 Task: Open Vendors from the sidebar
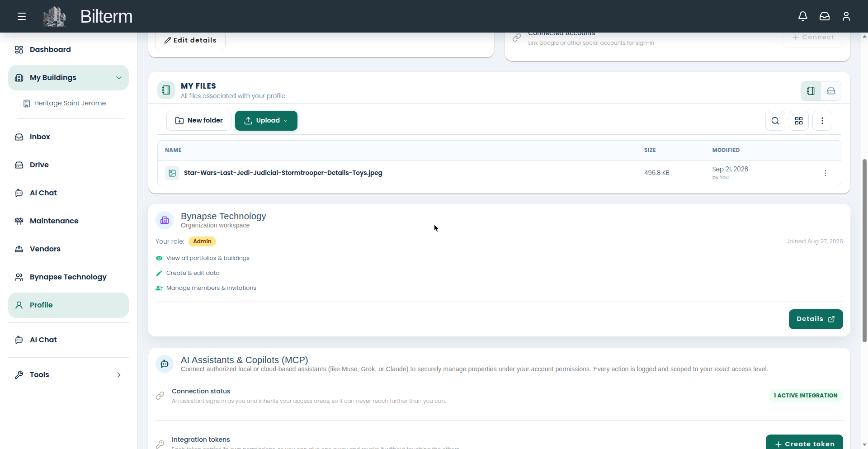pyautogui.click(x=68, y=249)
